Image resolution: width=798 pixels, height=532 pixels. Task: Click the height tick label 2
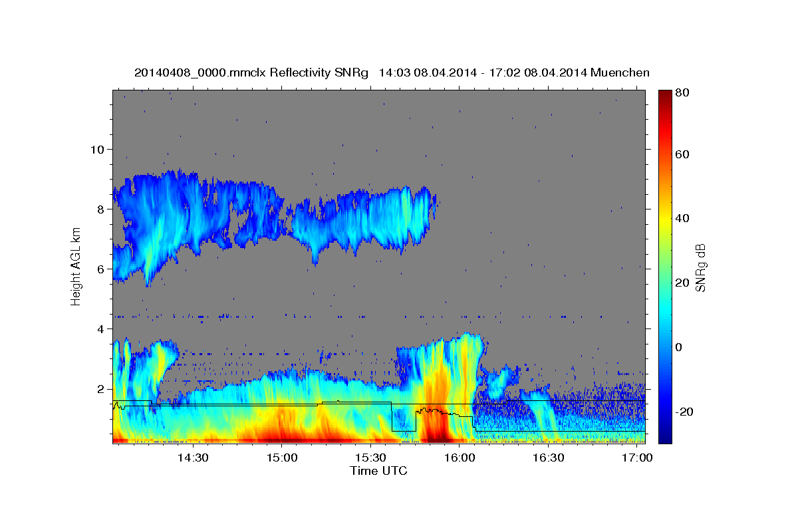[102, 388]
